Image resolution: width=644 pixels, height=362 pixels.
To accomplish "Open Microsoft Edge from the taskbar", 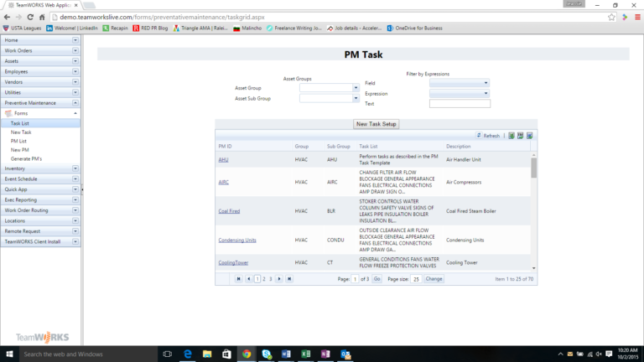I will coord(187,354).
